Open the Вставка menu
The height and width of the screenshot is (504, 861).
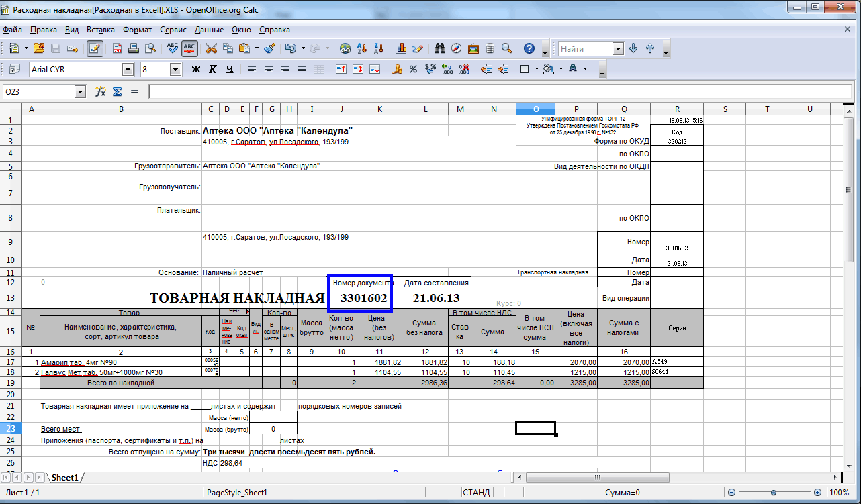[x=101, y=30]
